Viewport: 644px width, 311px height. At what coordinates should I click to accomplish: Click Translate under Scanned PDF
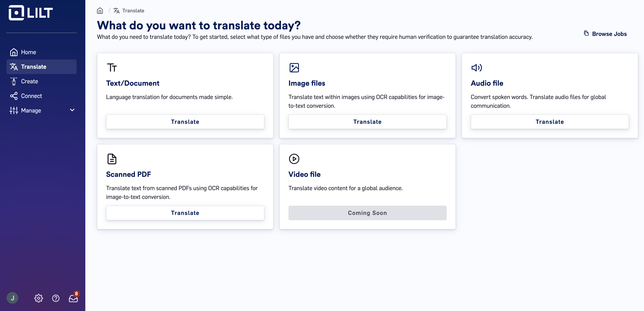tap(185, 213)
